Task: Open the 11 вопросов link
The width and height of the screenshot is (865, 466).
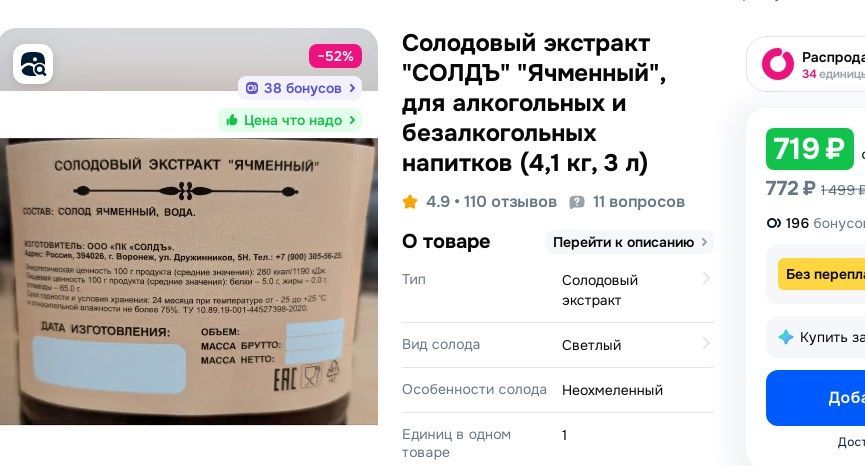Action: click(639, 202)
